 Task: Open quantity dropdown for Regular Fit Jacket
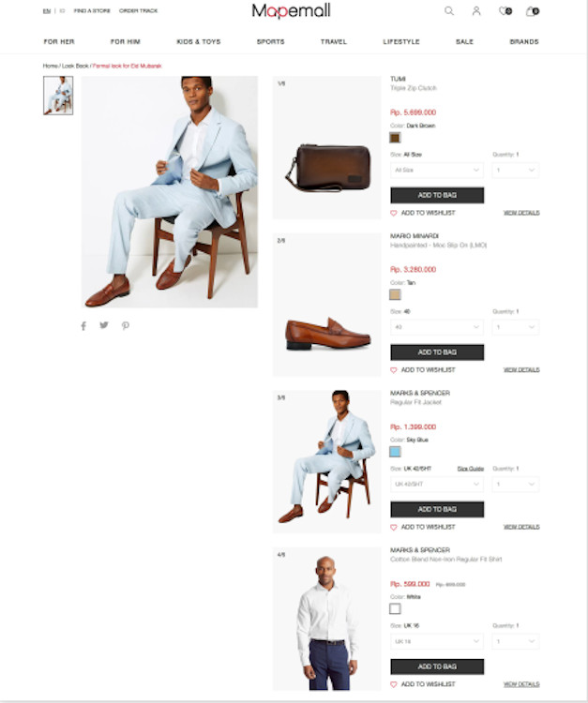pyautogui.click(x=516, y=485)
